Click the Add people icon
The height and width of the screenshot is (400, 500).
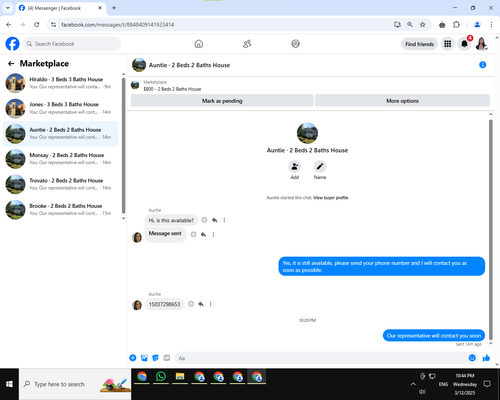(295, 166)
